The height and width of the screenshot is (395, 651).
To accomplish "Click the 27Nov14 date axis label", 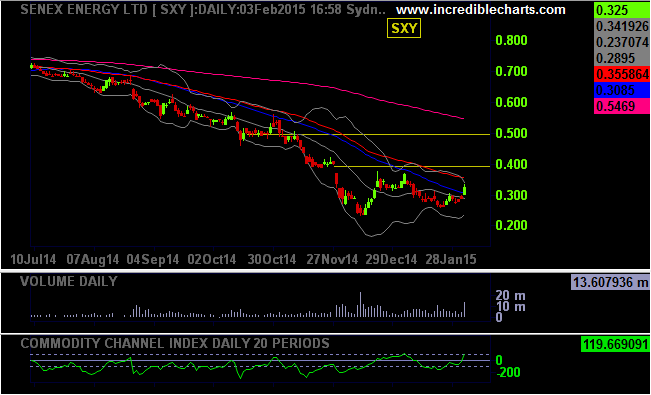I will coord(332,260).
